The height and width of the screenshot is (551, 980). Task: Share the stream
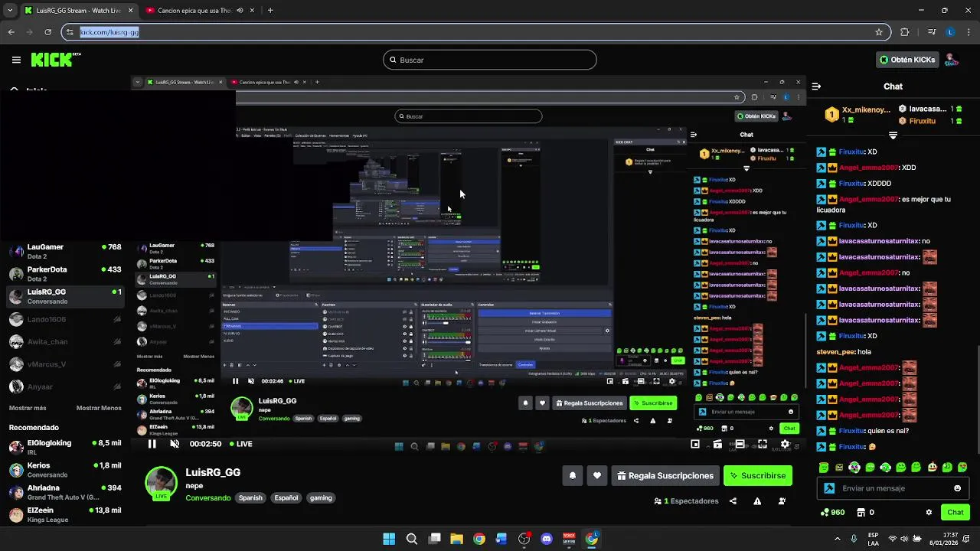coord(733,501)
